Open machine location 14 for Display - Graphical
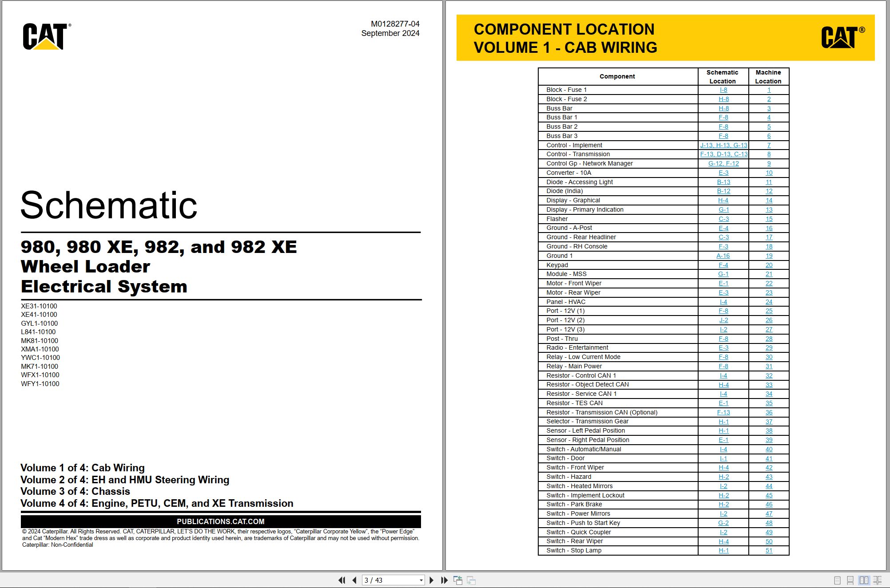This screenshot has width=890, height=588. click(769, 200)
